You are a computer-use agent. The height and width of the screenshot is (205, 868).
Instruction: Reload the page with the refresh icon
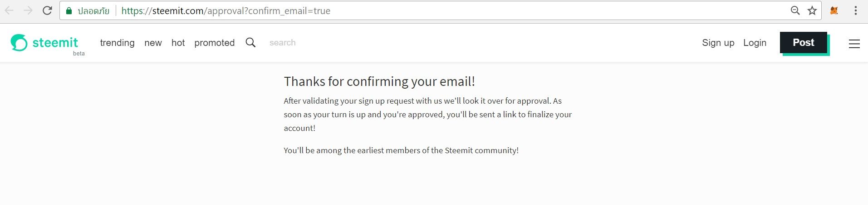point(47,10)
